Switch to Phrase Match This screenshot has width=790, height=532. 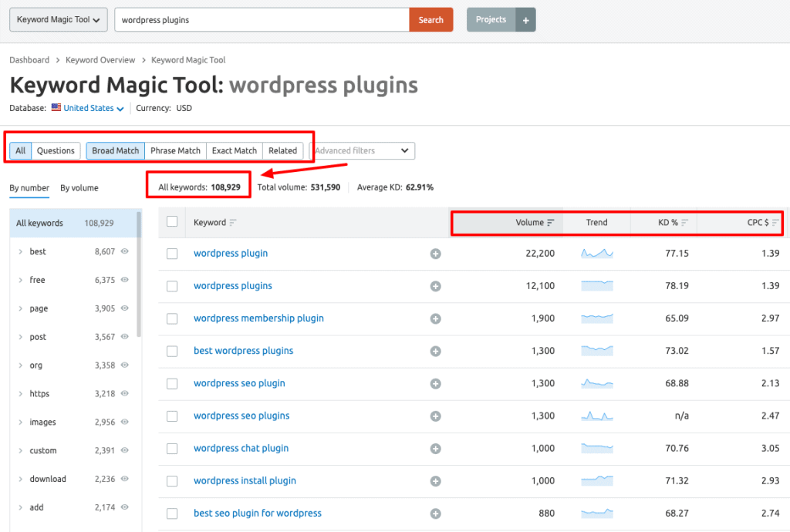pos(175,150)
